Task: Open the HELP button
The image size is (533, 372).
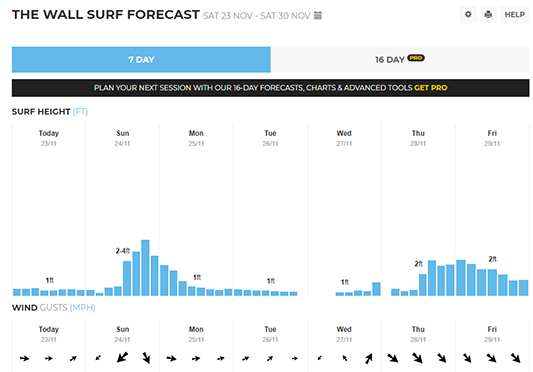Action: [514, 15]
